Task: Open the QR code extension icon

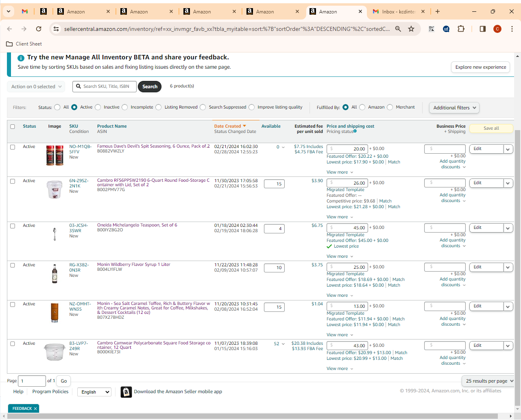Action: 432,29
